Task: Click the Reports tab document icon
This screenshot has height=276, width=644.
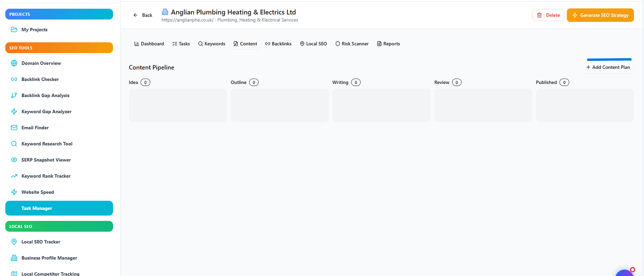Action: [x=379, y=44]
